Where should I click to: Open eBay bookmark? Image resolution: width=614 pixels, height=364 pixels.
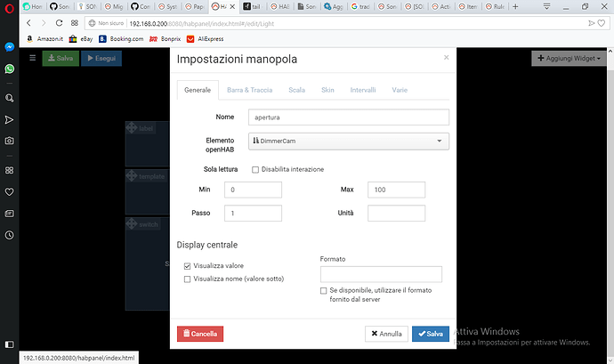[x=81, y=39]
